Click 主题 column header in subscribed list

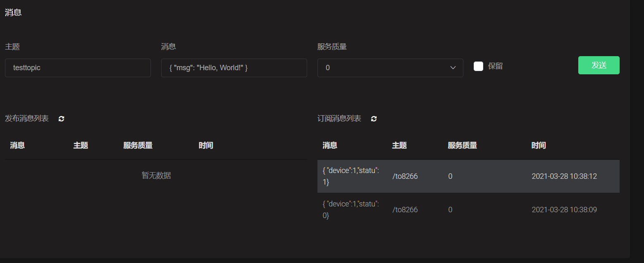399,145
